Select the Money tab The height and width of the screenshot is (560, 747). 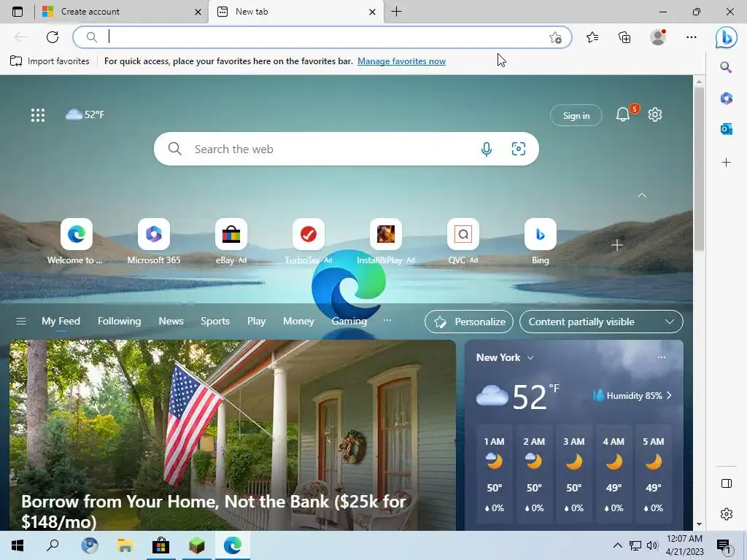(x=298, y=322)
